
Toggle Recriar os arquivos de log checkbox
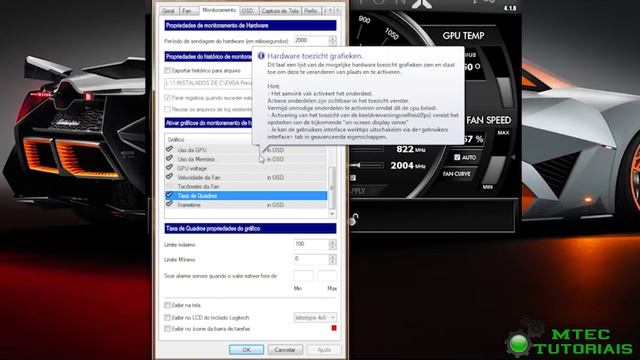click(x=167, y=109)
